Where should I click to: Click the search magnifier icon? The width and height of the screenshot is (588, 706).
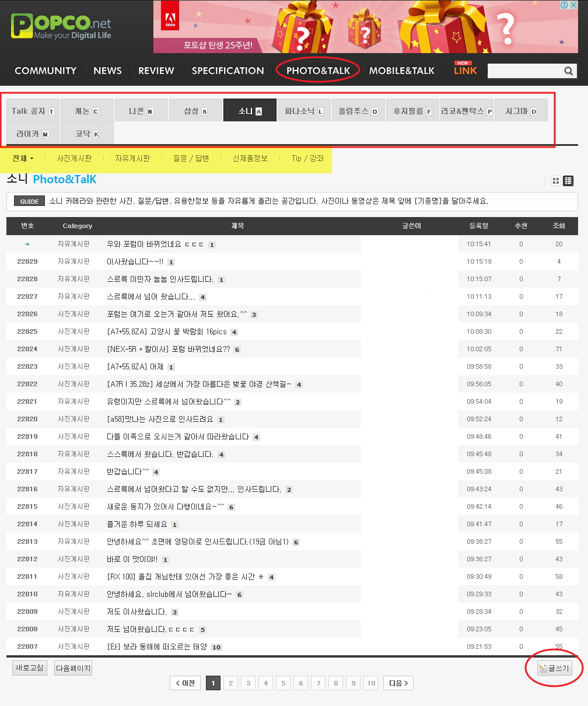pos(569,71)
